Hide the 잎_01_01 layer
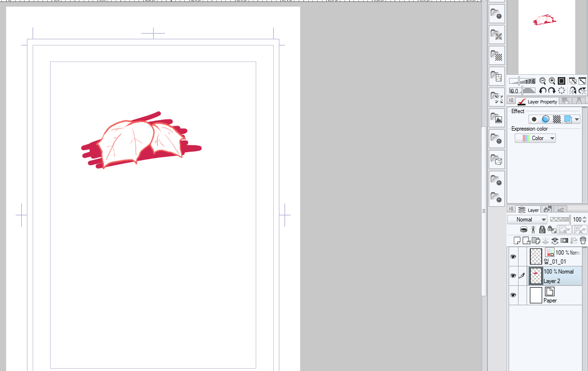Image resolution: width=588 pixels, height=371 pixels. click(x=513, y=256)
